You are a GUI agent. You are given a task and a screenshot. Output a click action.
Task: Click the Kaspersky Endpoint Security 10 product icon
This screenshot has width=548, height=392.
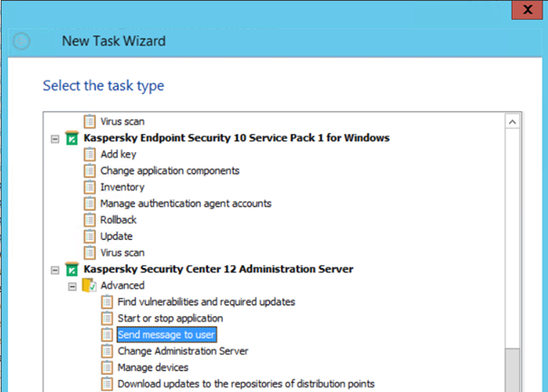coord(72,139)
